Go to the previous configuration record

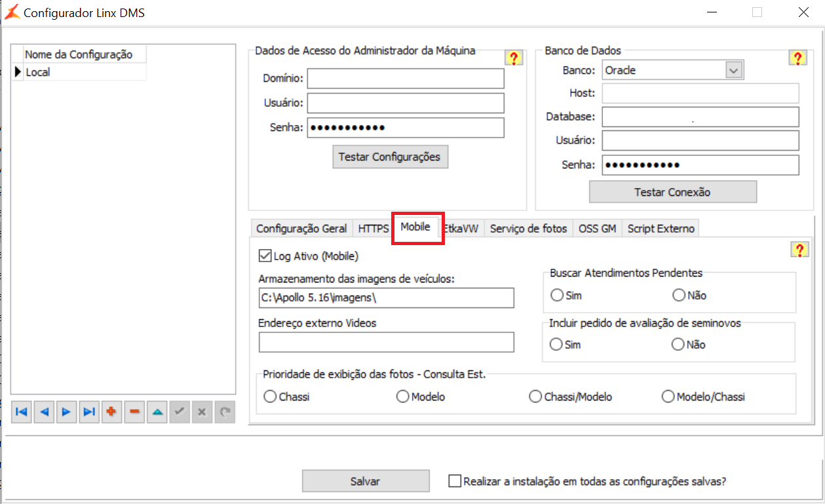pyautogui.click(x=44, y=412)
